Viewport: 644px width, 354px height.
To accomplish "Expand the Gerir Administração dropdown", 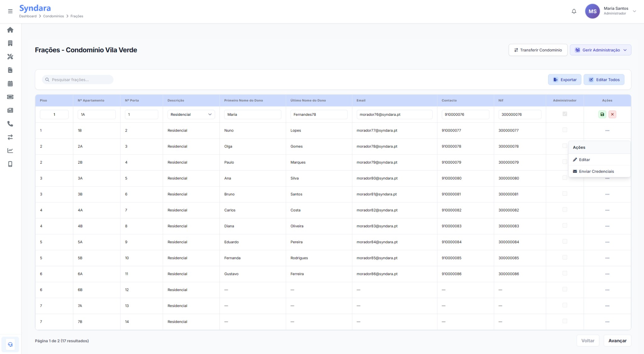I will coord(600,50).
